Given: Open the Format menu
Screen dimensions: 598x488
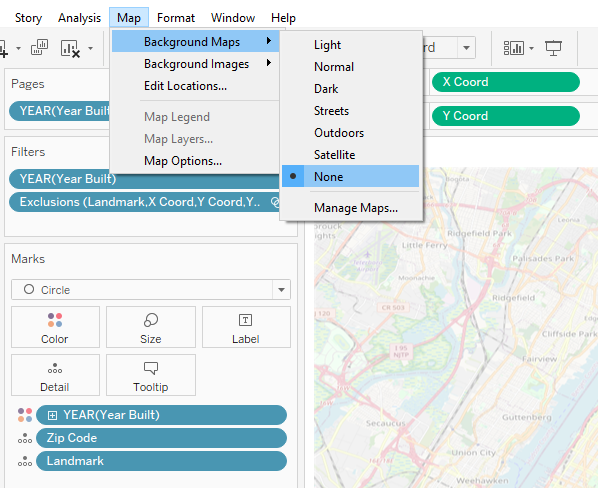Looking at the screenshot, I should pos(176,18).
